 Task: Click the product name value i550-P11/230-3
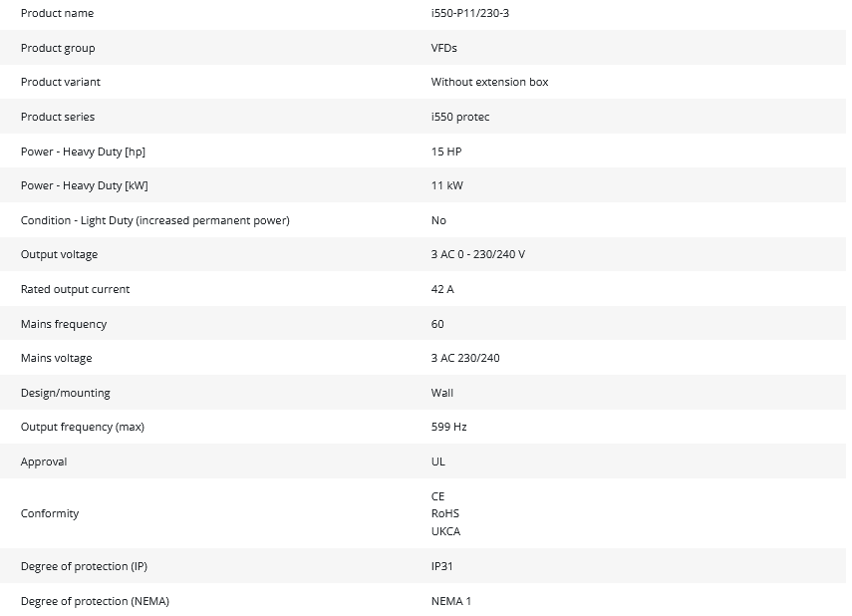pyautogui.click(x=470, y=13)
